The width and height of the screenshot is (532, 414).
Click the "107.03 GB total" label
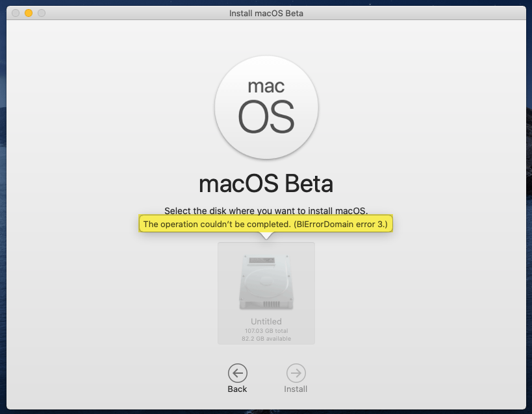click(266, 330)
